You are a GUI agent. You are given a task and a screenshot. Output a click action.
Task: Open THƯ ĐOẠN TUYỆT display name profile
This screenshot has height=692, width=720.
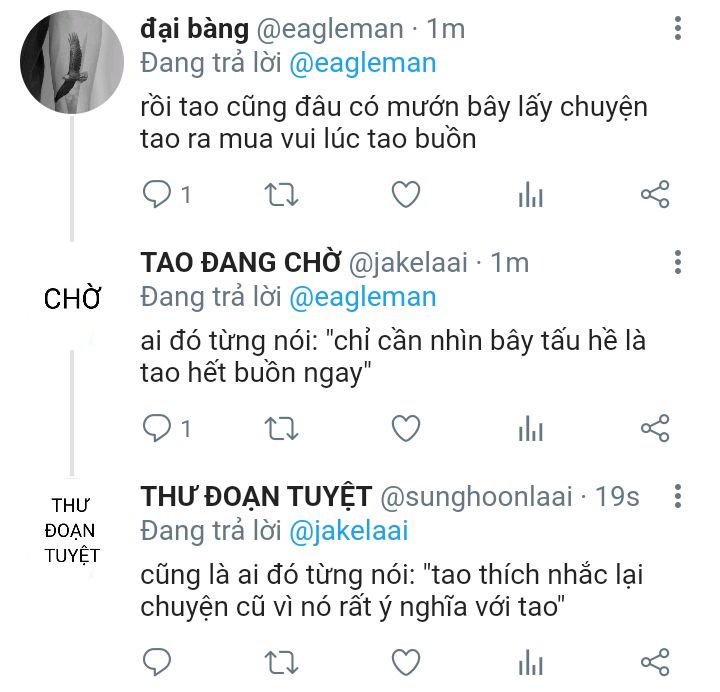257,496
